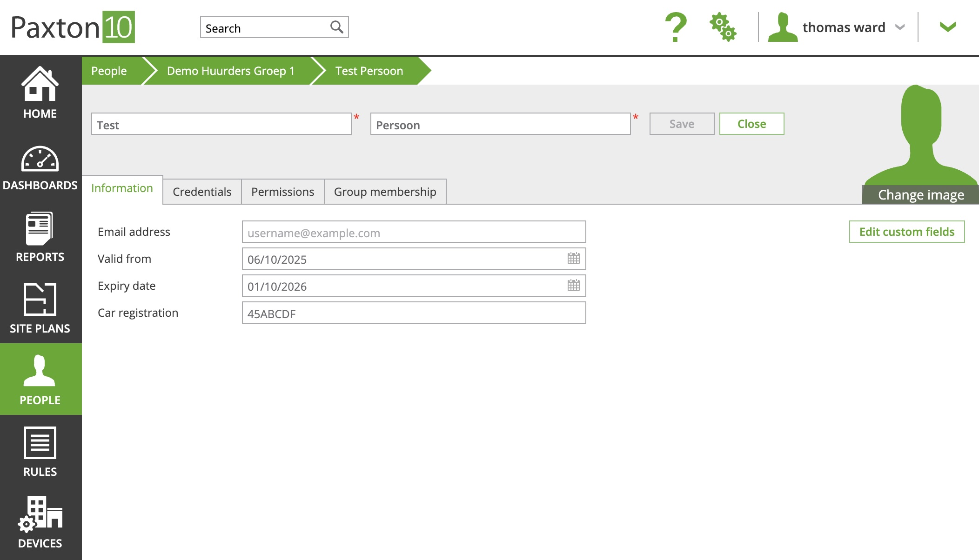
Task: Click the search magnifier icon
Action: pos(336,27)
